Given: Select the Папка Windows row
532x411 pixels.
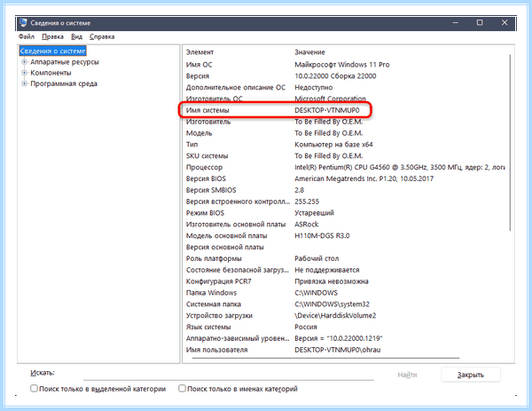Looking at the screenshot, I should [346, 293].
